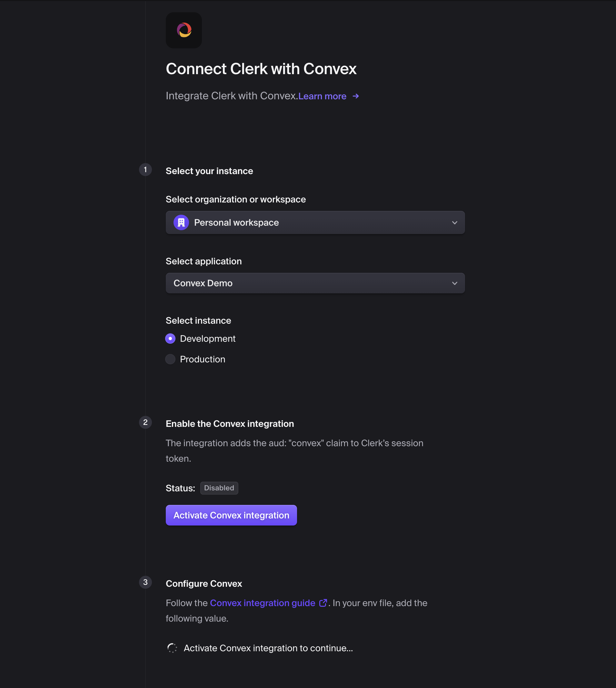Click the step 1 numbered circle badge
Screen dimensions: 616x688
tap(145, 170)
